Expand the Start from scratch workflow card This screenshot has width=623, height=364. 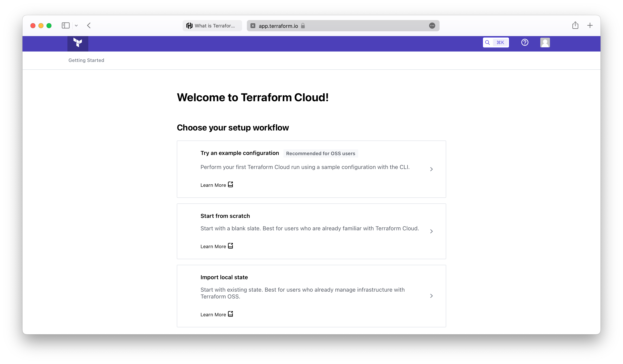tap(432, 231)
